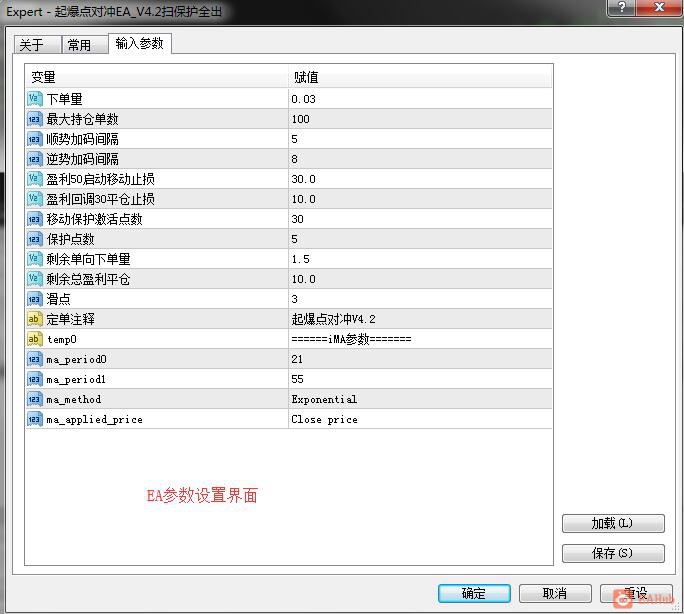Click the 取消 button
This screenshot has width=684, height=614.
[555, 593]
